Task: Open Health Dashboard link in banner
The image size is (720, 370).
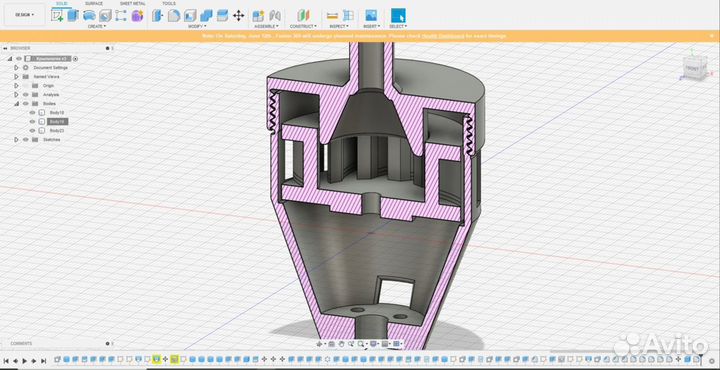Action: 443,36
